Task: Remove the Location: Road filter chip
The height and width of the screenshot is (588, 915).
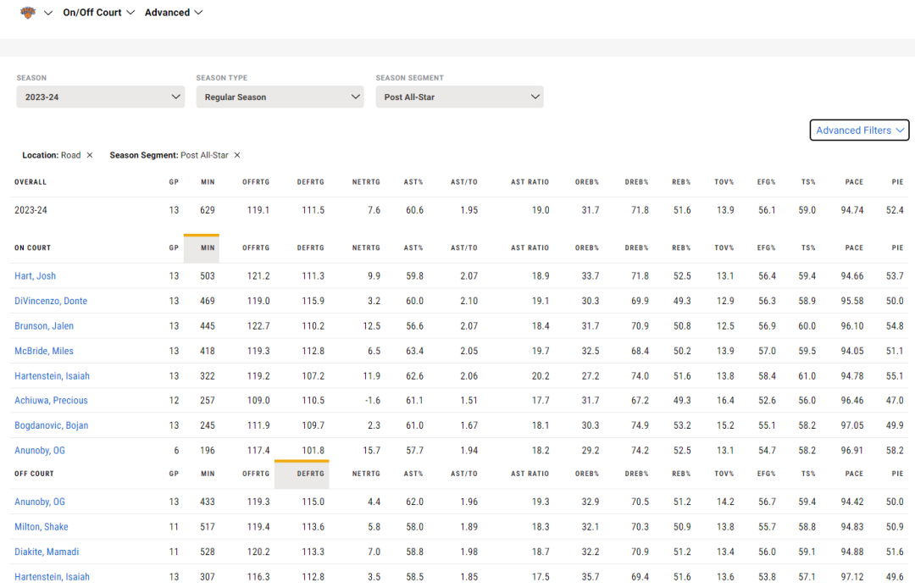Action: [x=90, y=155]
